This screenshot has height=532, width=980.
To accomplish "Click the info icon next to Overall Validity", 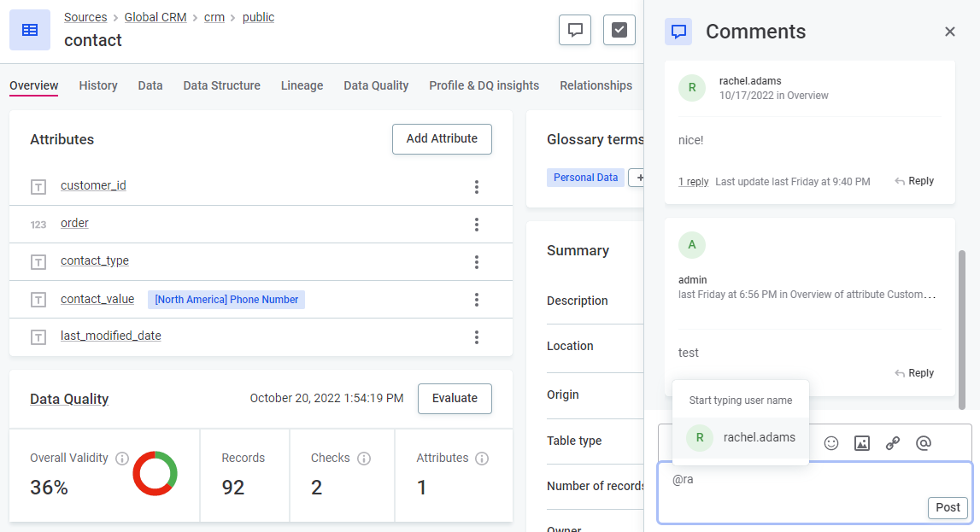I will 122,459.
